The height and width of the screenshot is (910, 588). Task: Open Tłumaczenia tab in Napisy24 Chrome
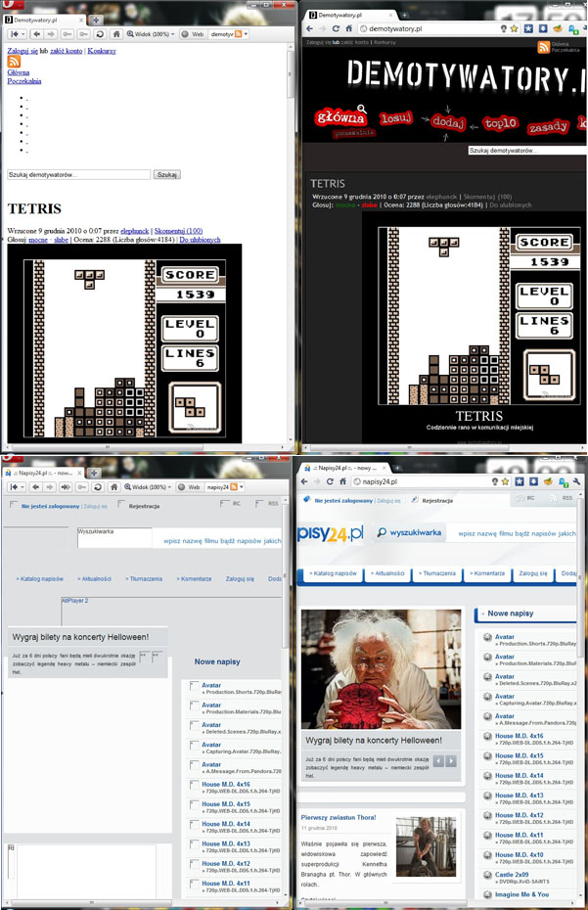coord(437,573)
